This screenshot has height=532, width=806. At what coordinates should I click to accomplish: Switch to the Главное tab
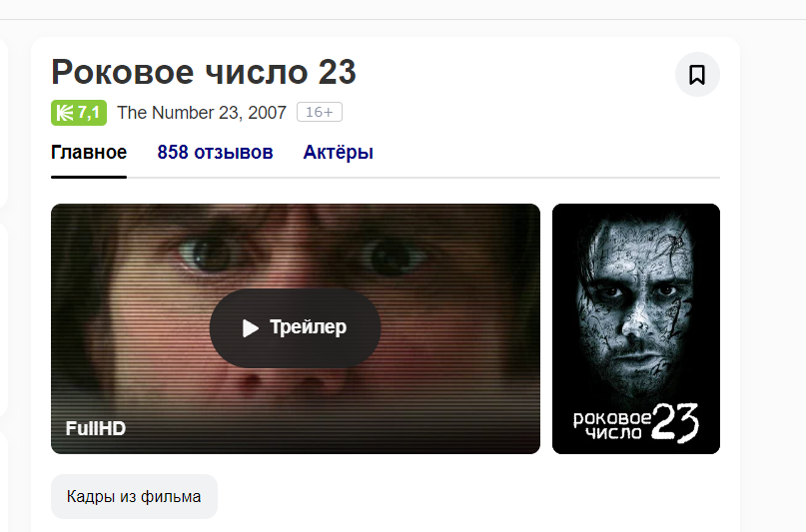[89, 153]
